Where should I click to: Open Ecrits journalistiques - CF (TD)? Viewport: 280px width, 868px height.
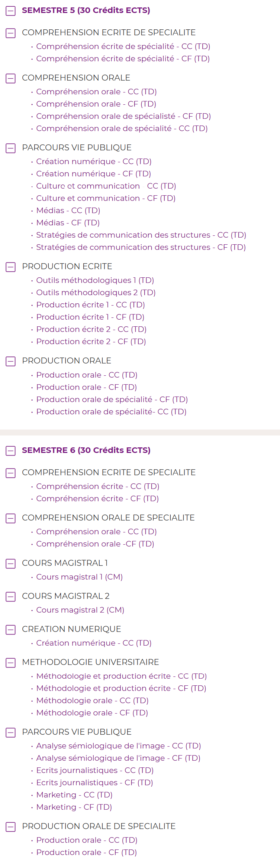pos(94,783)
